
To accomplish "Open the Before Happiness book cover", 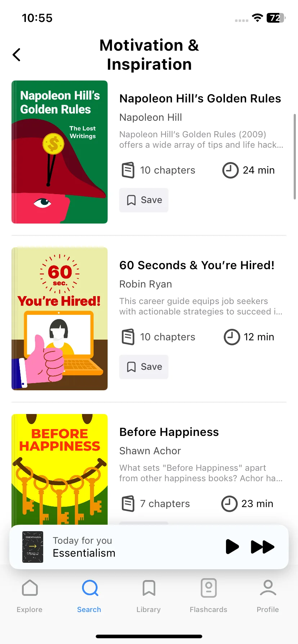I will [59, 469].
